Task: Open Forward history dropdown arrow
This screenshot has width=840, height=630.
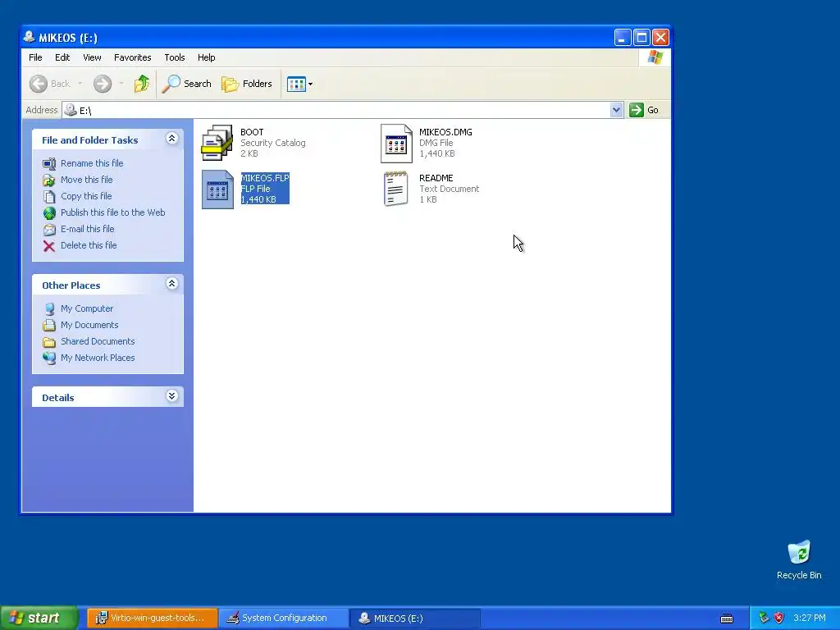Action: point(121,84)
